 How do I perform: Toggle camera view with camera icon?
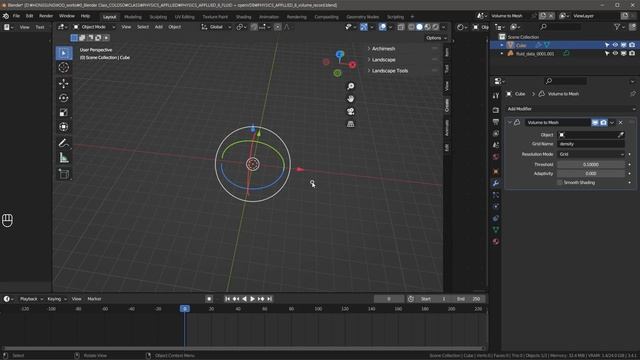pos(351,111)
